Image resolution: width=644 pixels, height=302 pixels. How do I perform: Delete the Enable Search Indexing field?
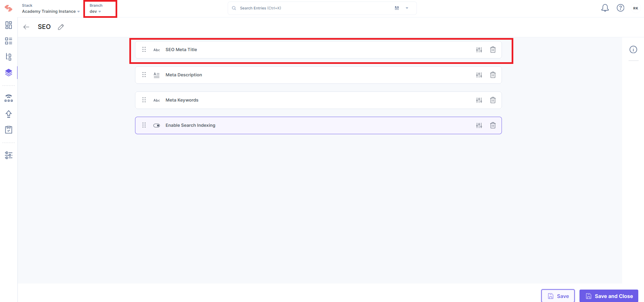pyautogui.click(x=493, y=125)
